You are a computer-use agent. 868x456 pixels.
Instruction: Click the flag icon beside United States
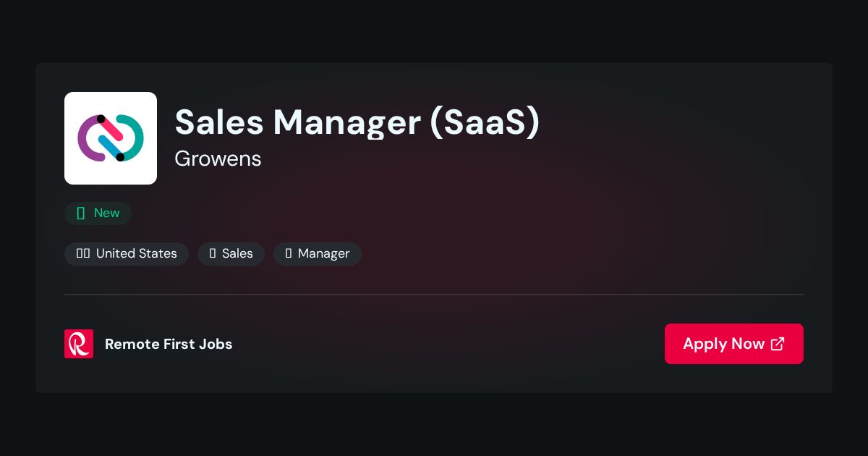pos(83,253)
